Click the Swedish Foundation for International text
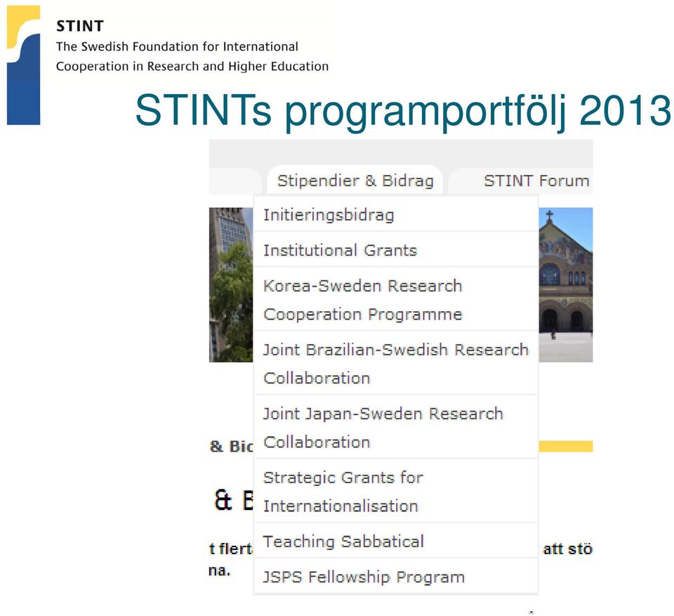This screenshot has width=674, height=616. (x=177, y=46)
